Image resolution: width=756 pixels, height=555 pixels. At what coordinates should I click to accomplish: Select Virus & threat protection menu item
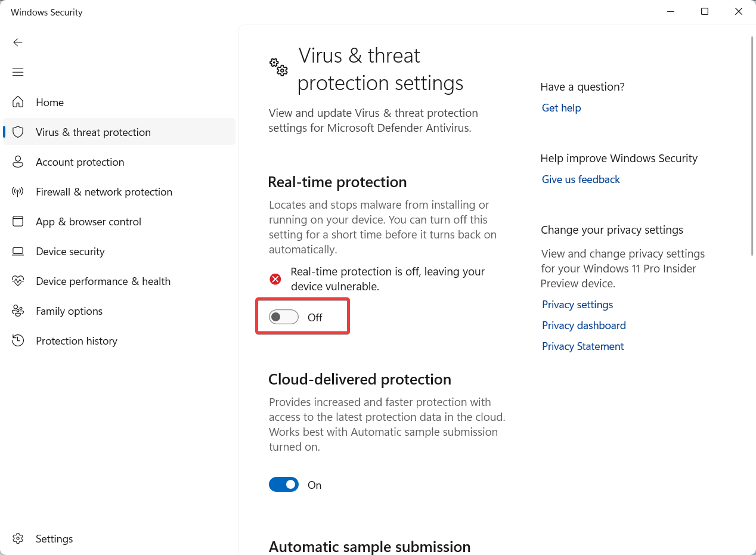click(x=93, y=132)
